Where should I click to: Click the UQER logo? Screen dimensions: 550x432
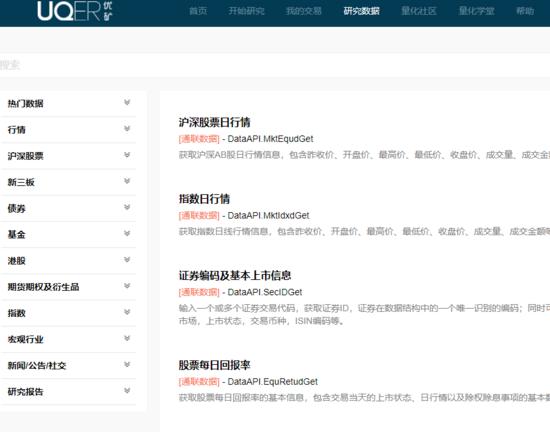tap(74, 11)
